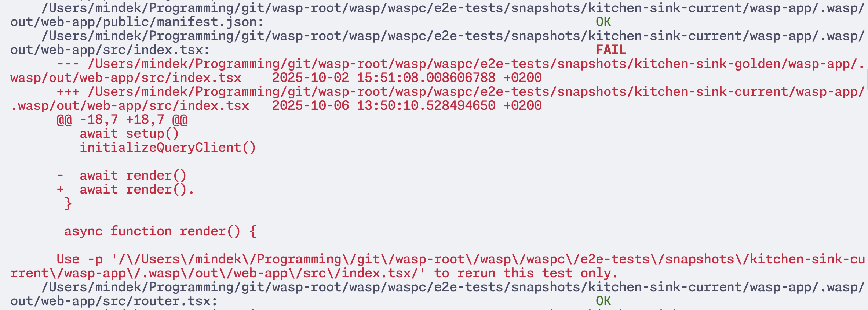The height and width of the screenshot is (310, 868).
Task: Click the 'await setup()' line
Action: [x=129, y=134]
